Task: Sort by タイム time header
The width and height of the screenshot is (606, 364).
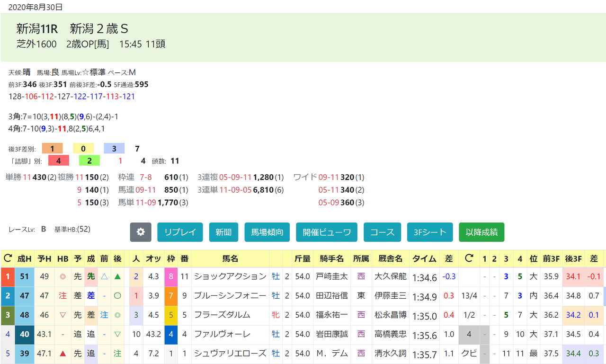Action: 424,258
